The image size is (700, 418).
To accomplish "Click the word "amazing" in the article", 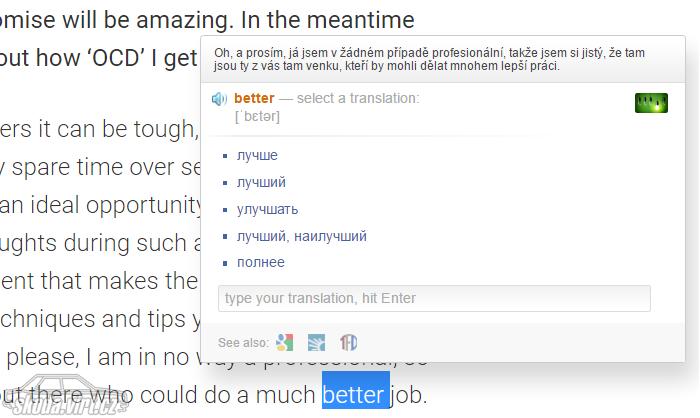I will tap(185, 20).
